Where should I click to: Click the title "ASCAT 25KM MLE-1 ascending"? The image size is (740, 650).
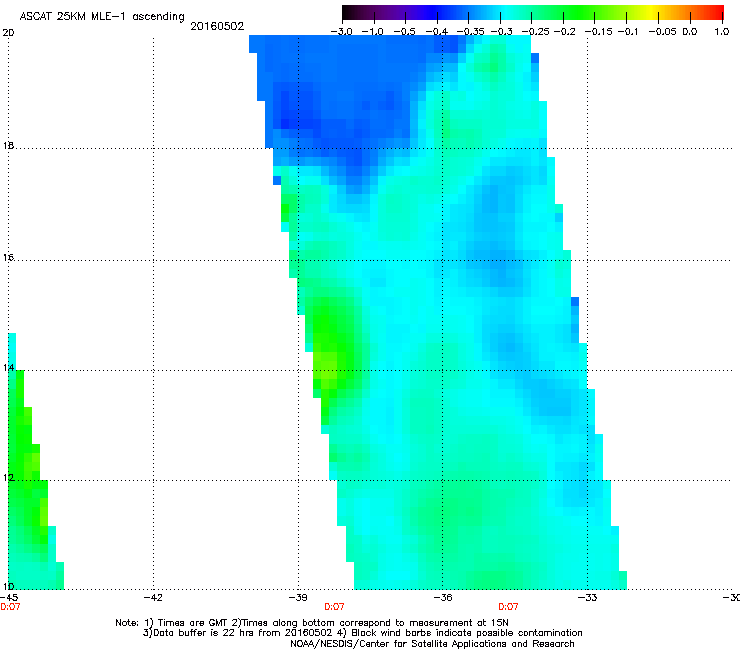tap(102, 17)
